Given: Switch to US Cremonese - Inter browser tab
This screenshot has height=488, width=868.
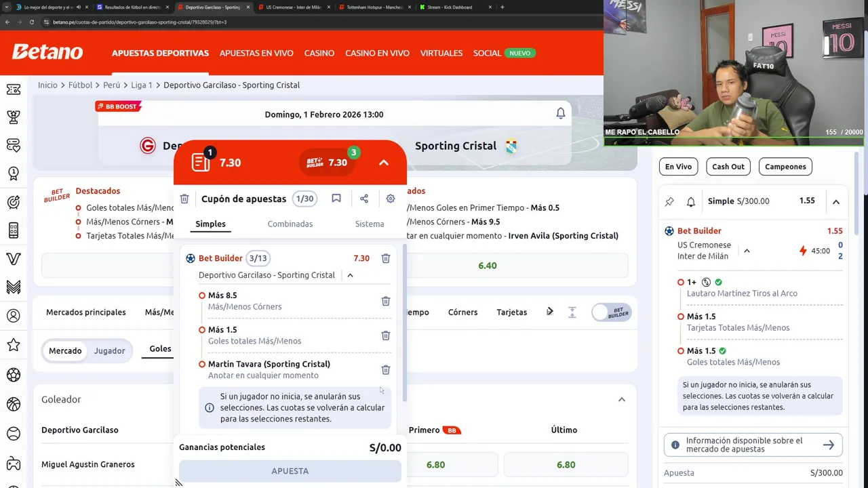Looking at the screenshot, I should coord(293,7).
